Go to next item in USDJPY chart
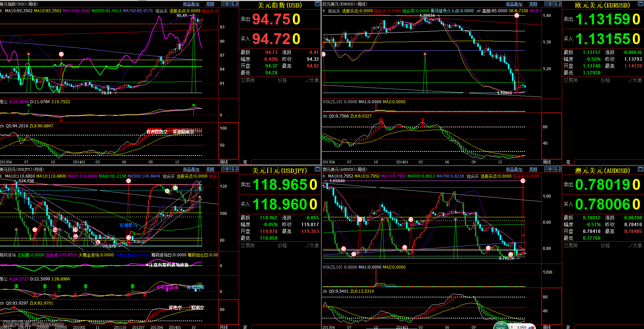This screenshot has height=329, width=644. pos(230,169)
